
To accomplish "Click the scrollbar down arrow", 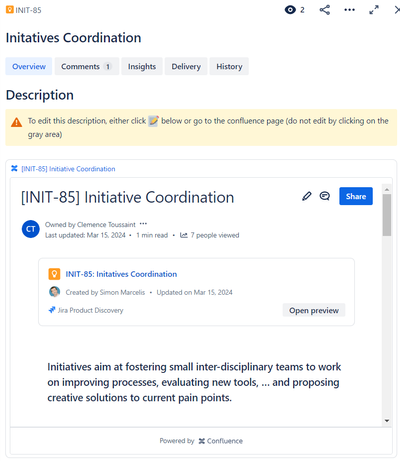I will point(387,421).
